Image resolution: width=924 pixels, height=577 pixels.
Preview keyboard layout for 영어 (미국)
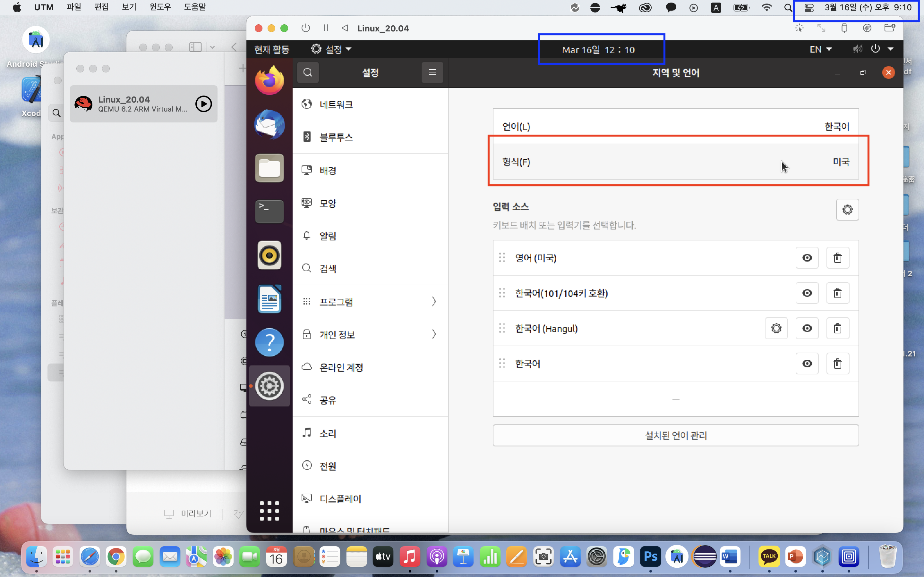[807, 258]
